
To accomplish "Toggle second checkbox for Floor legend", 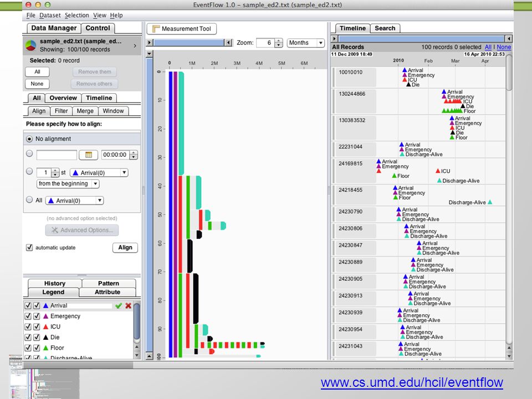I will coord(37,348).
